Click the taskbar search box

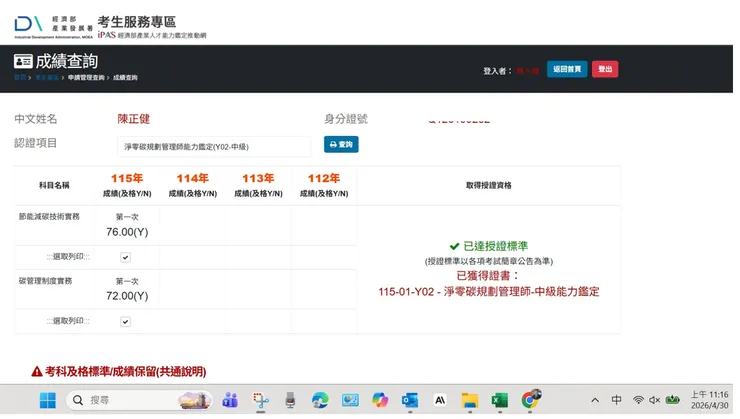coord(139,400)
